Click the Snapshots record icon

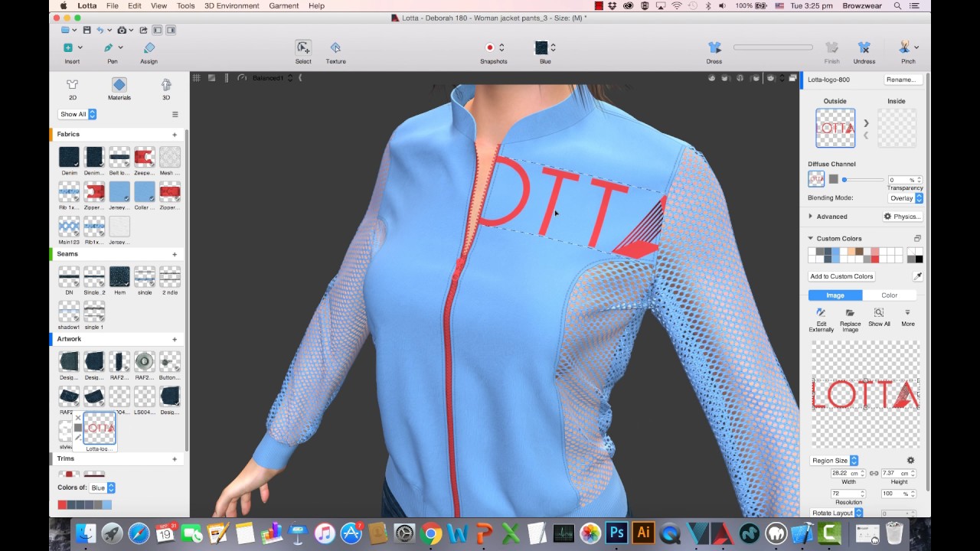click(490, 48)
